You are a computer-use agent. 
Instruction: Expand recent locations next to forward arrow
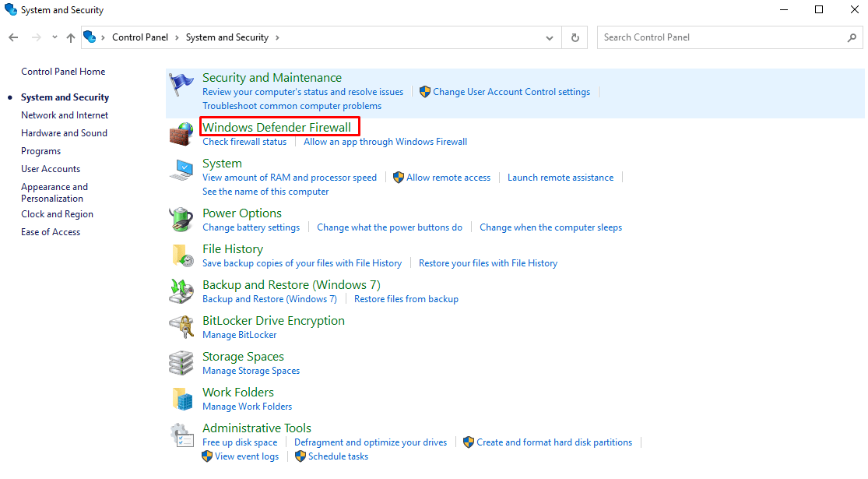pos(54,37)
